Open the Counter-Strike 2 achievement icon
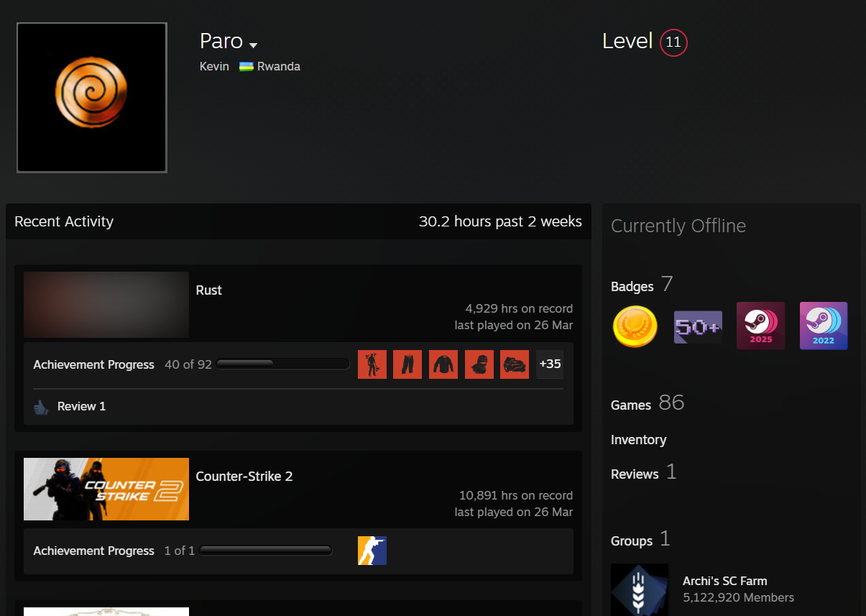 [x=372, y=551]
